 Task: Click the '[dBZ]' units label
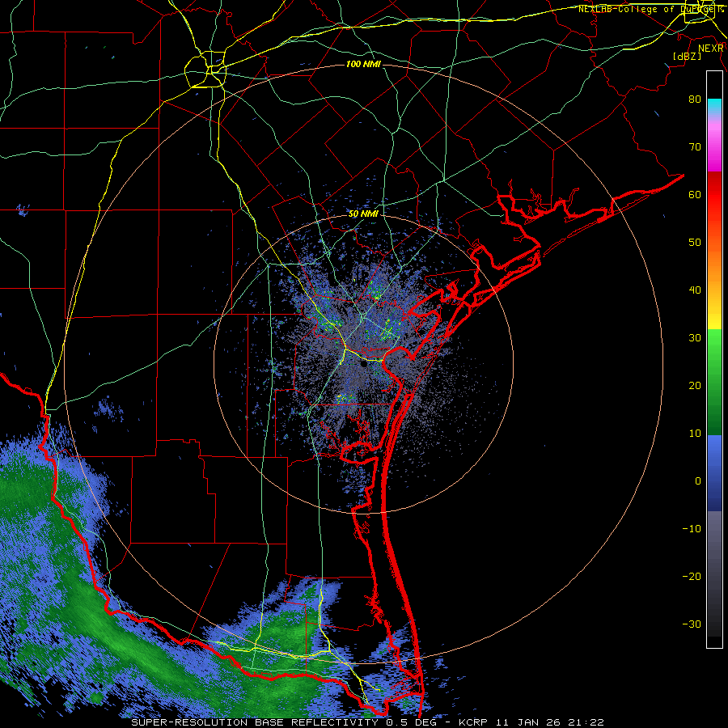pyautogui.click(x=687, y=56)
